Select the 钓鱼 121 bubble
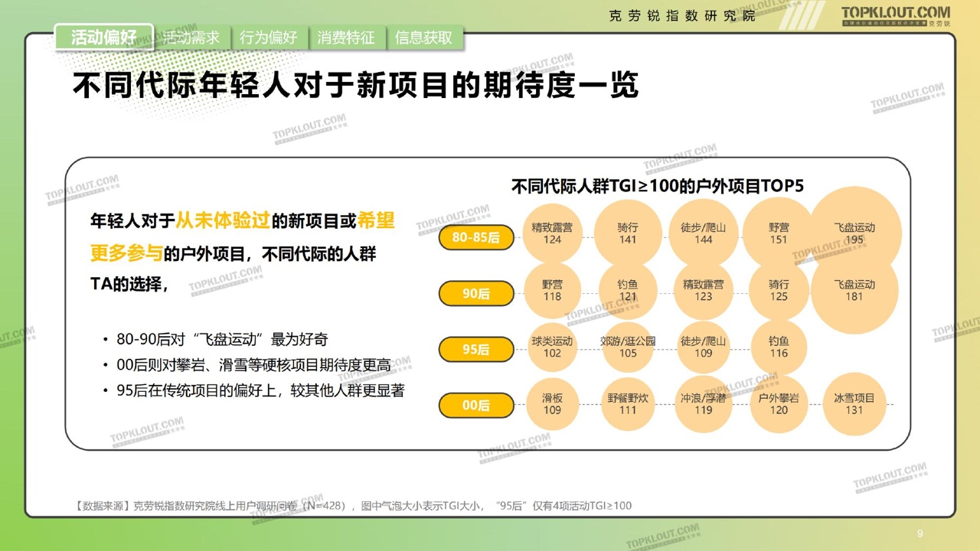Viewport: 980px width, 551px height. click(628, 290)
